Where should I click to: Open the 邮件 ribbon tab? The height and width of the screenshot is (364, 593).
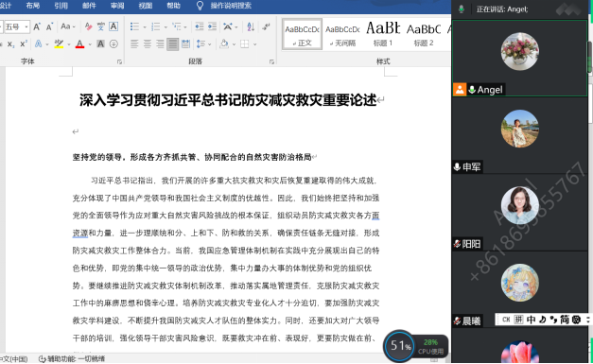click(89, 6)
